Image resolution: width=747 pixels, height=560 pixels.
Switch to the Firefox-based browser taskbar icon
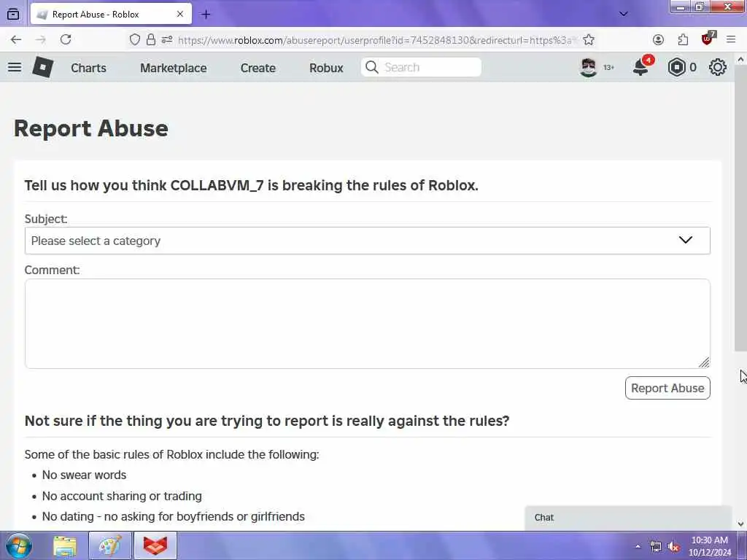pyautogui.click(x=155, y=545)
